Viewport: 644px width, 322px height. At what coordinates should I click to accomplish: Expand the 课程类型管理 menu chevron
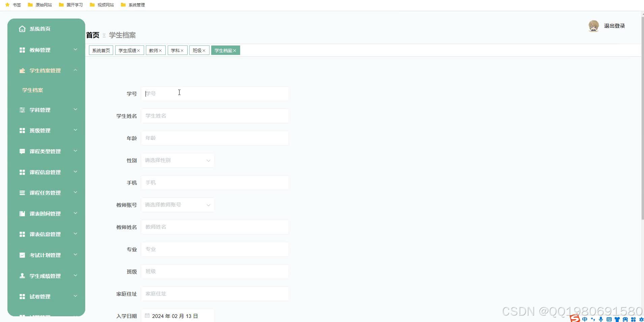point(75,151)
